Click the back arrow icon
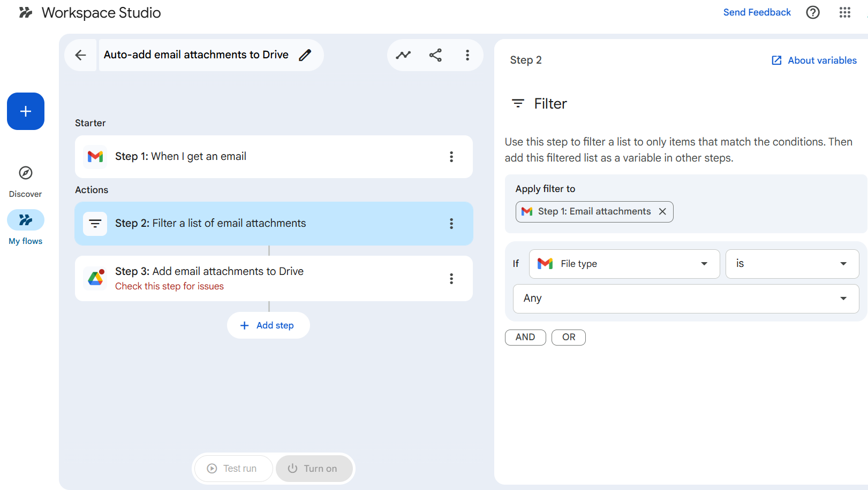 point(80,55)
